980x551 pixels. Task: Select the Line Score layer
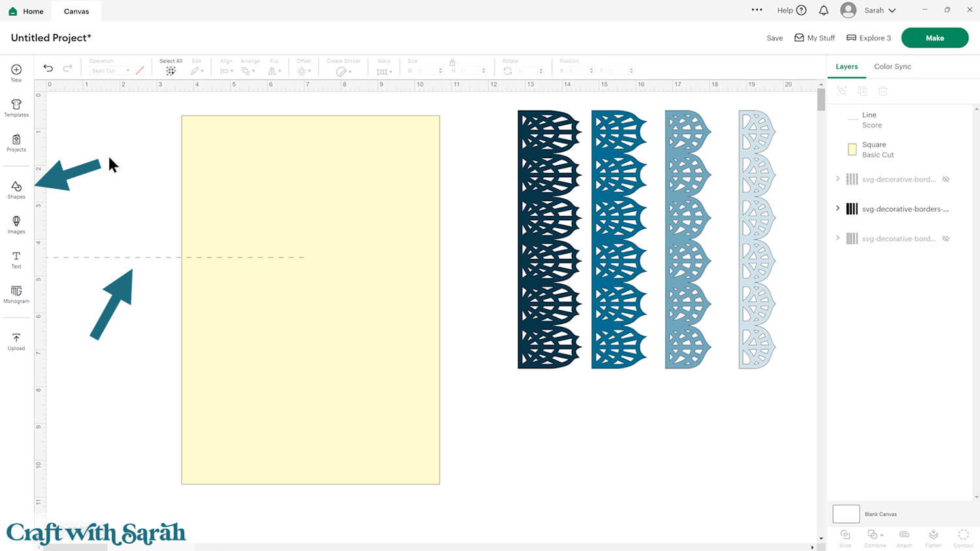point(900,120)
